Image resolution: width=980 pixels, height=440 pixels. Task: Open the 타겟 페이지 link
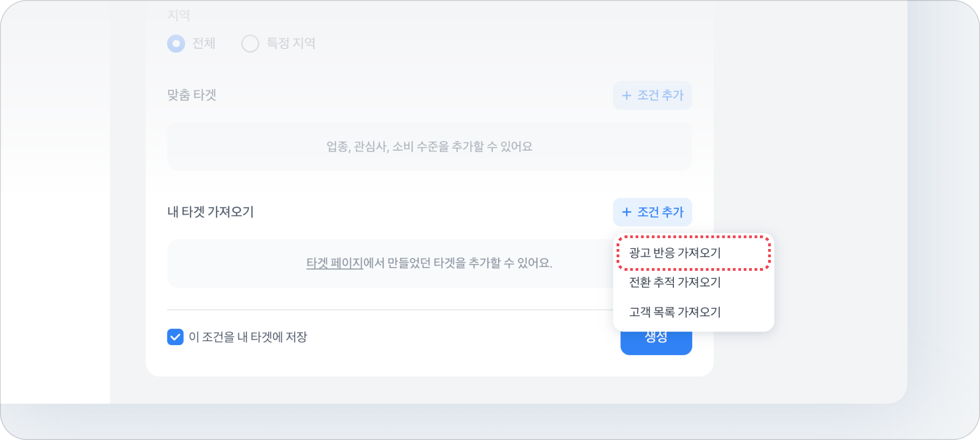coord(334,263)
